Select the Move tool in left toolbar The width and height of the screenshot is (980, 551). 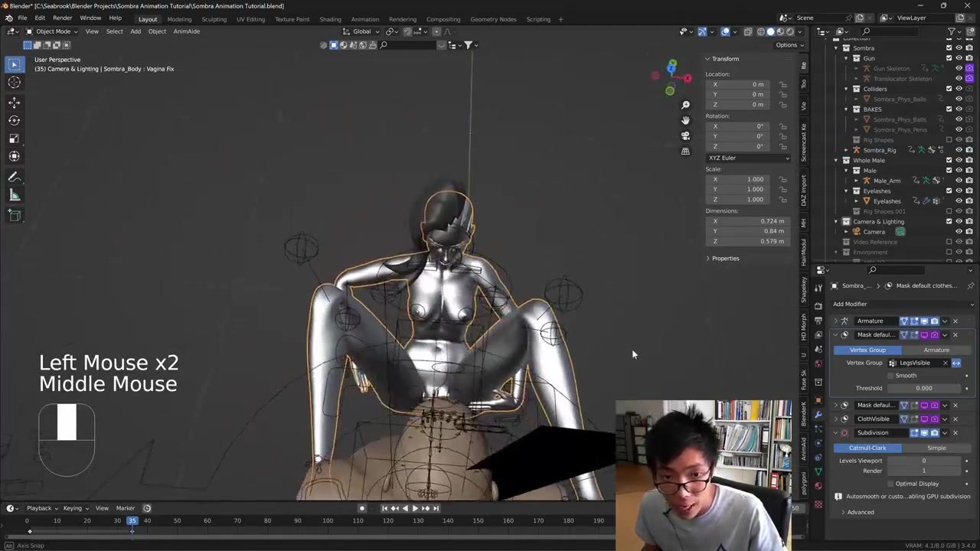(x=14, y=102)
